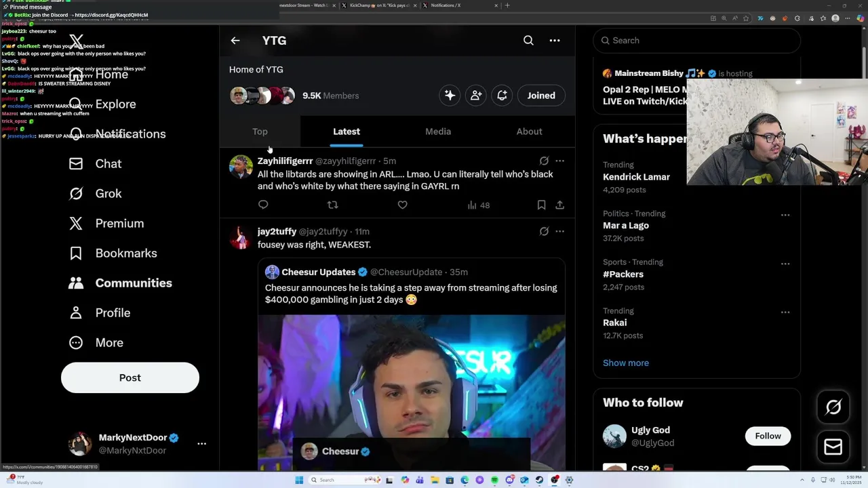Go to Explore in sidebar
Screen dimensions: 868x488
[103, 104]
